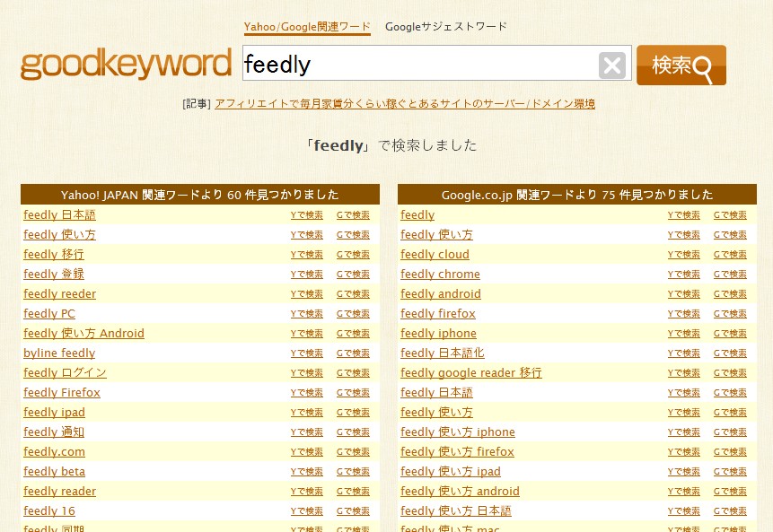Open the 'feedly 使い方 iphone' keyword link
This screenshot has width=773, height=532.
(458, 432)
